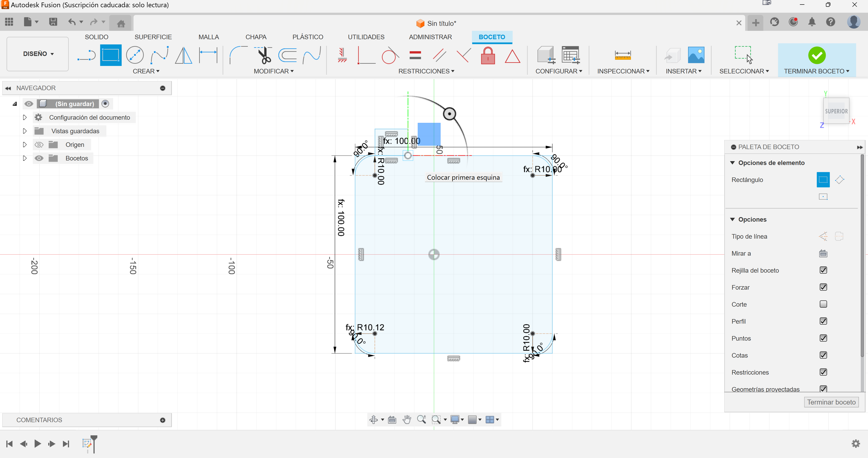Hide the Bocetos folder visibility
Viewport: 868px width, 458px height.
[x=39, y=158]
